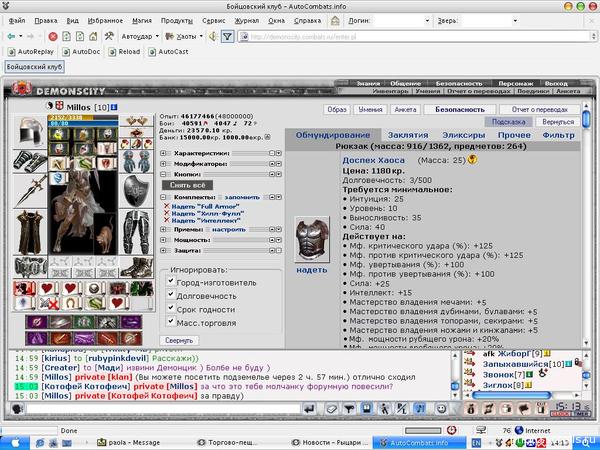Switch to the Фильтр tab
The height and width of the screenshot is (450, 600).
tap(558, 135)
